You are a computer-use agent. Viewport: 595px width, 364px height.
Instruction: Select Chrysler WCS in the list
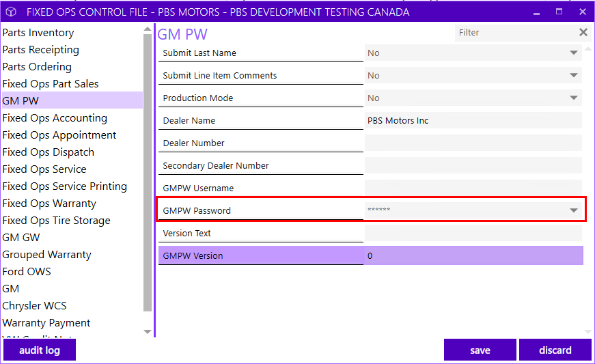(34, 305)
